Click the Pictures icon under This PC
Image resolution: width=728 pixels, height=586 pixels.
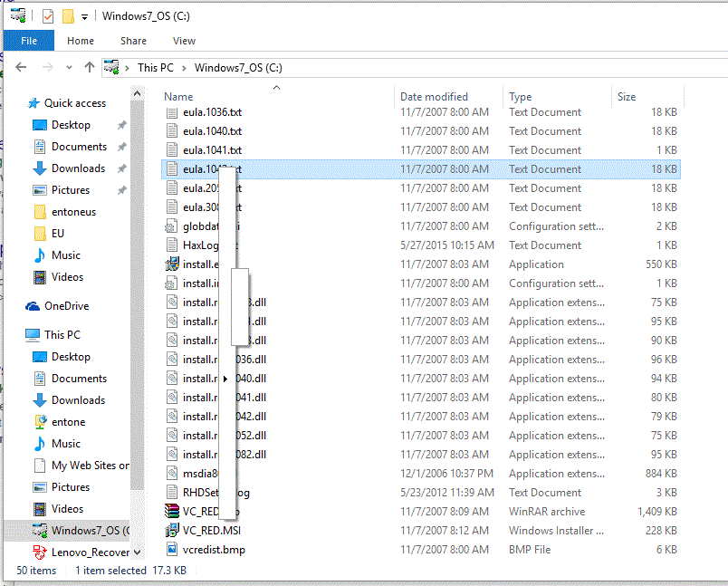coord(40,487)
